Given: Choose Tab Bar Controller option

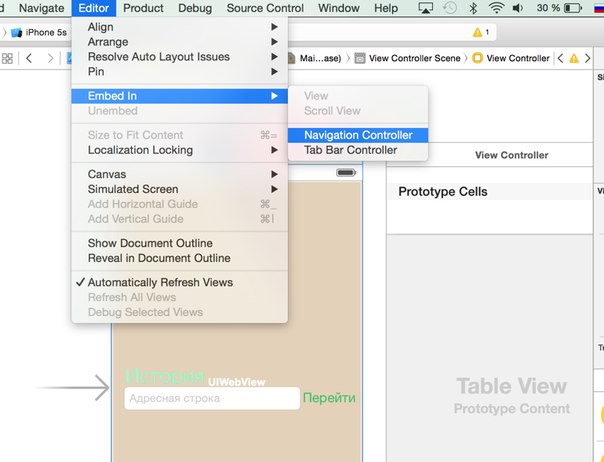Looking at the screenshot, I should pos(358,150).
